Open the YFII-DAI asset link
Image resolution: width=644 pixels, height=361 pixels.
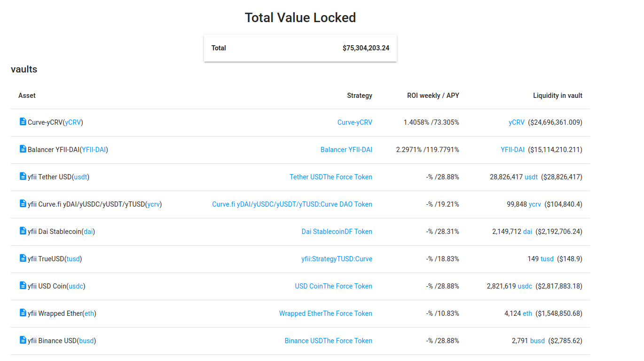coord(94,149)
